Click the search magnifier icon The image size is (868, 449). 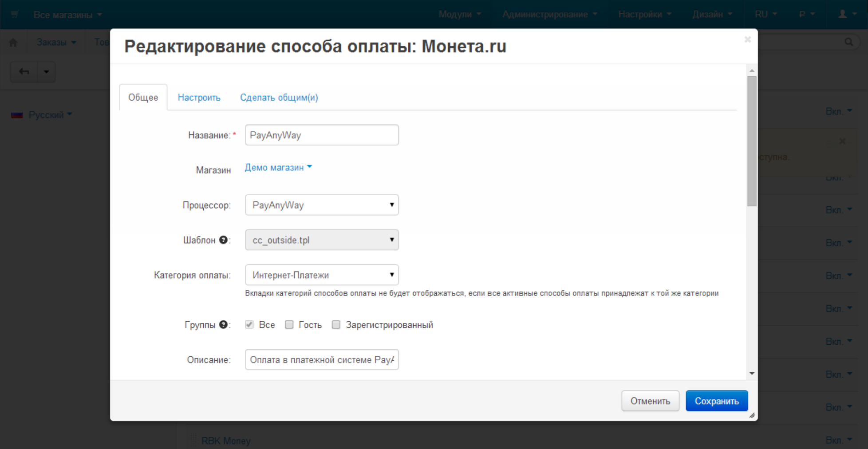pyautogui.click(x=848, y=42)
